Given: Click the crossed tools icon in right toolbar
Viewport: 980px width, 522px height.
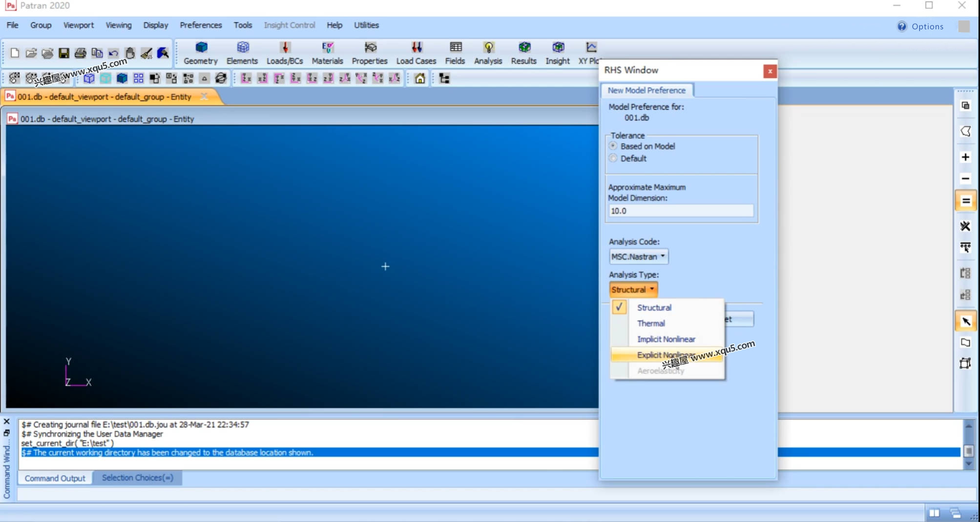Looking at the screenshot, I should click(x=965, y=226).
